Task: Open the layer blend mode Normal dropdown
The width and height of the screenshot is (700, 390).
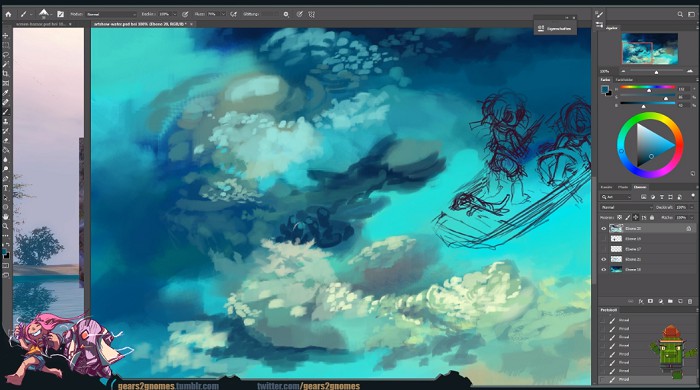Action: tap(626, 207)
